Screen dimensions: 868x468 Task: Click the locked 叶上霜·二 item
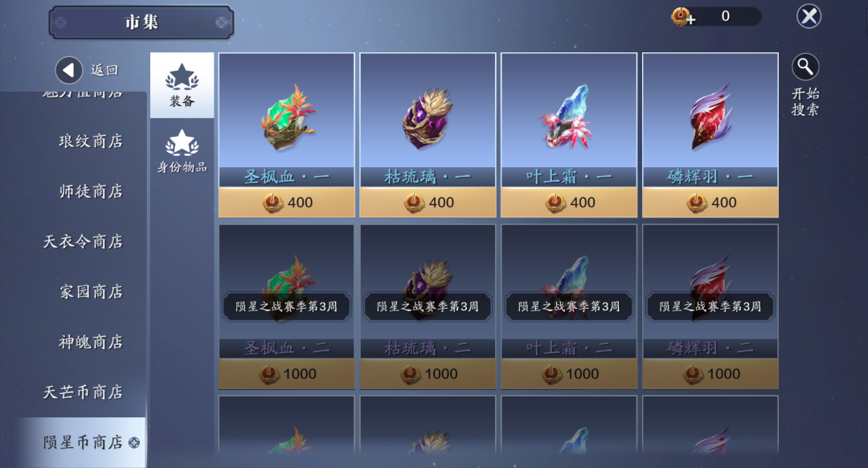[569, 306]
